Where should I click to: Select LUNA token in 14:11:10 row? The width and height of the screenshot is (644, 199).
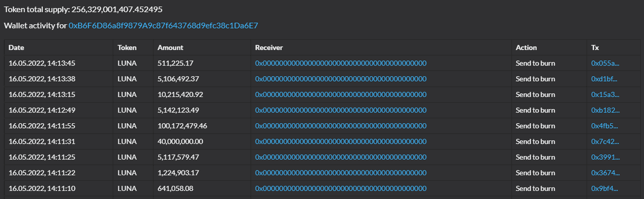(x=127, y=189)
